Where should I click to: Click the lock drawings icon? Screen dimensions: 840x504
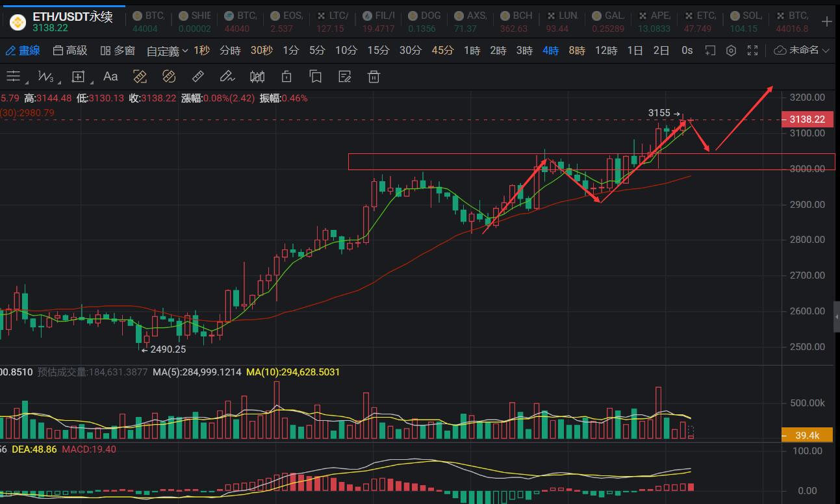tap(286, 77)
